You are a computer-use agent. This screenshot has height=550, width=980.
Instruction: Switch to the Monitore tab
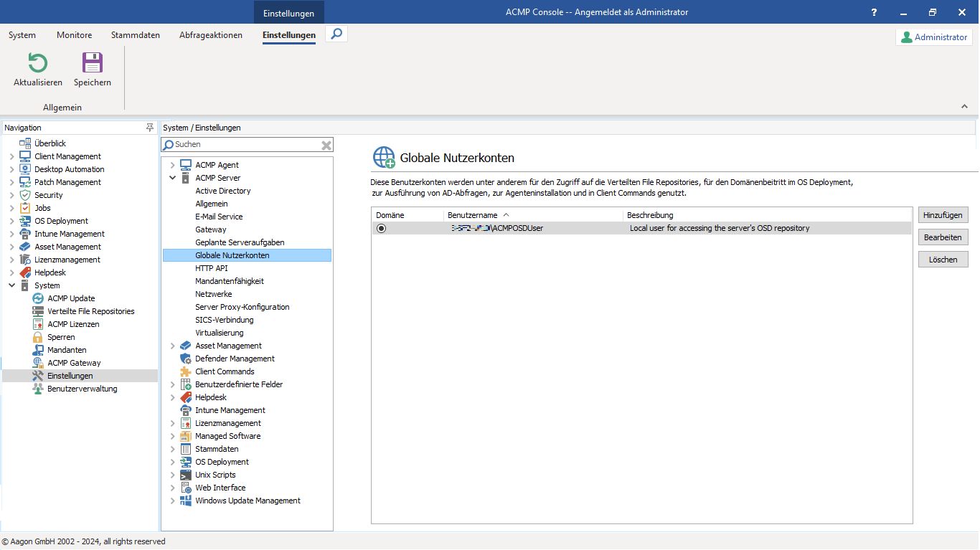click(74, 34)
